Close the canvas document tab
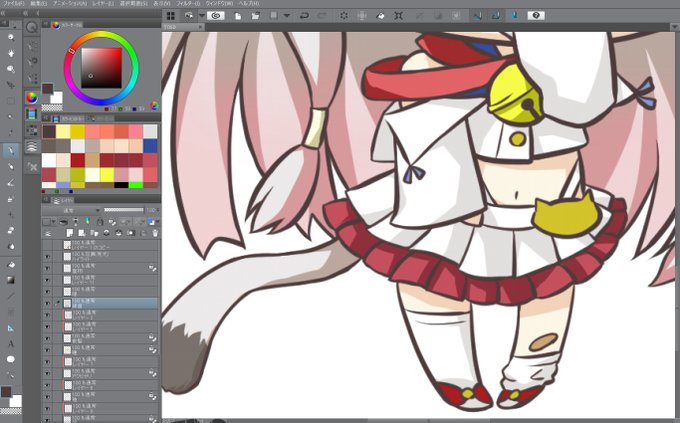The width and height of the screenshot is (680, 423). tap(200, 27)
